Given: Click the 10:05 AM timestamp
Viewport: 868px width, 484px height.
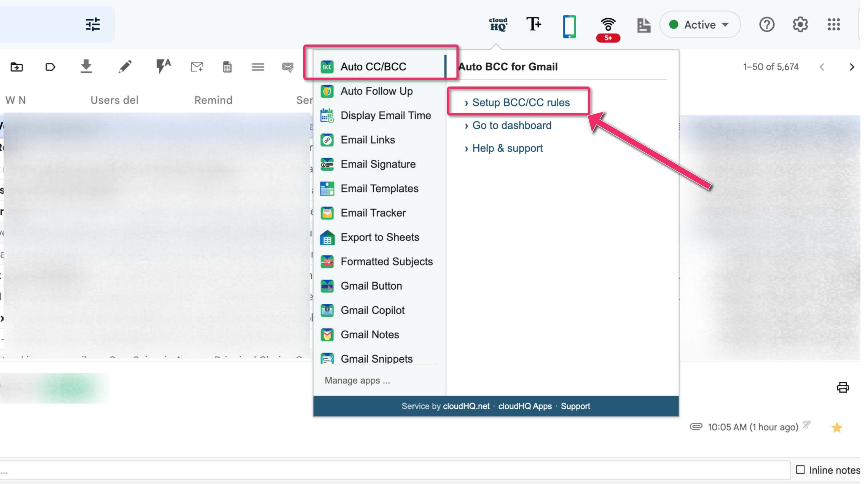Looking at the screenshot, I should pos(753,427).
